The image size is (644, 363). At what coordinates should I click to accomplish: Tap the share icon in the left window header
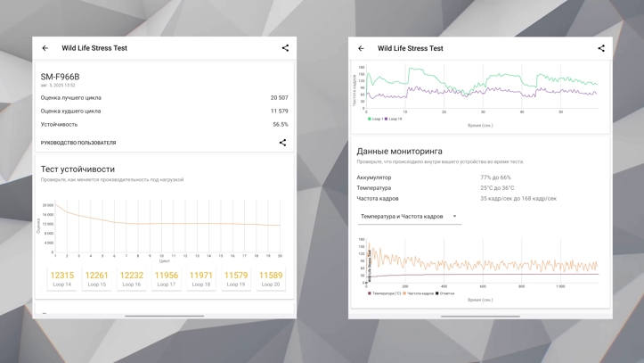285,48
